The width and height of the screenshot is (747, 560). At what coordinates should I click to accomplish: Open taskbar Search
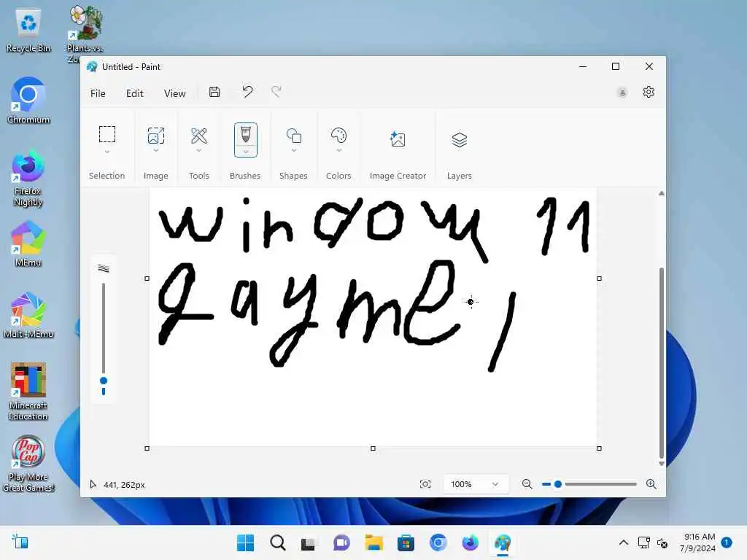tap(277, 542)
